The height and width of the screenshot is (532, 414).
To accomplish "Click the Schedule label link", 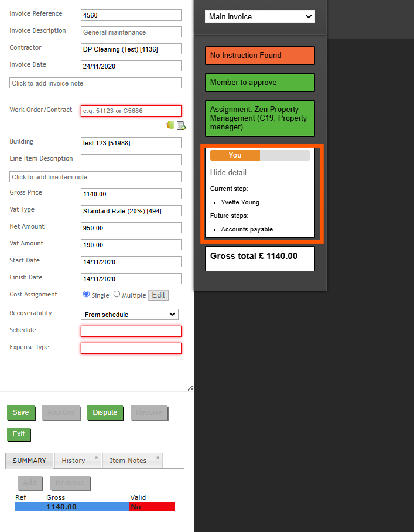I will click(x=23, y=330).
